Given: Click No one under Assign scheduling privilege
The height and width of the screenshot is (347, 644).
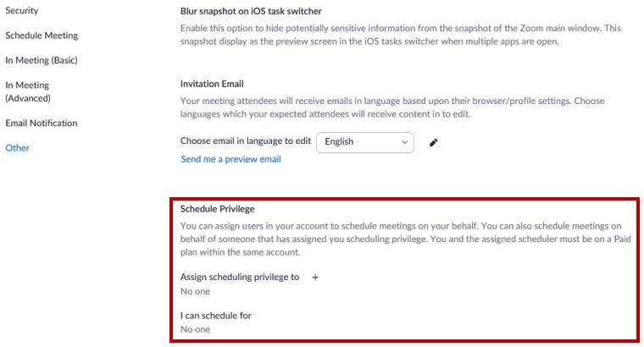Looking at the screenshot, I should [x=195, y=291].
